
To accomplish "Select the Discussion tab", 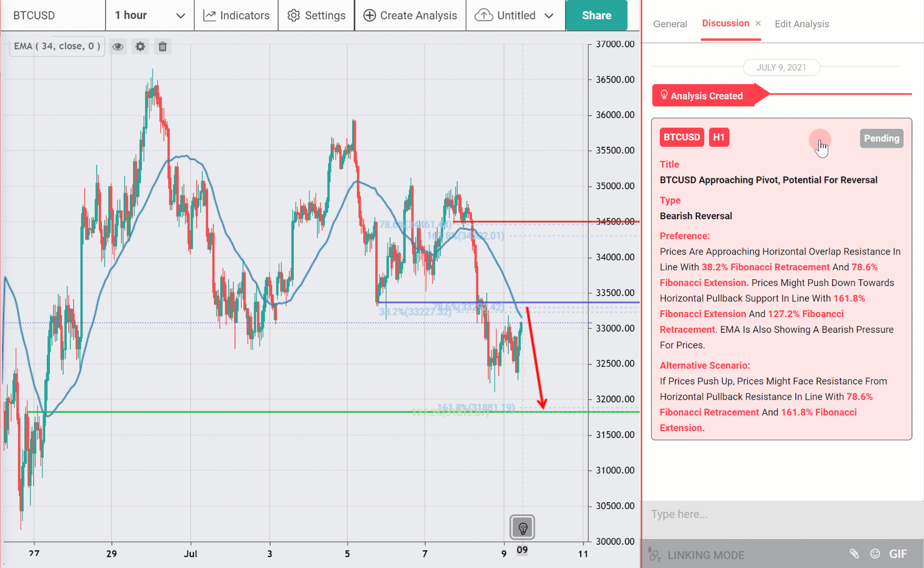I will 726,23.
